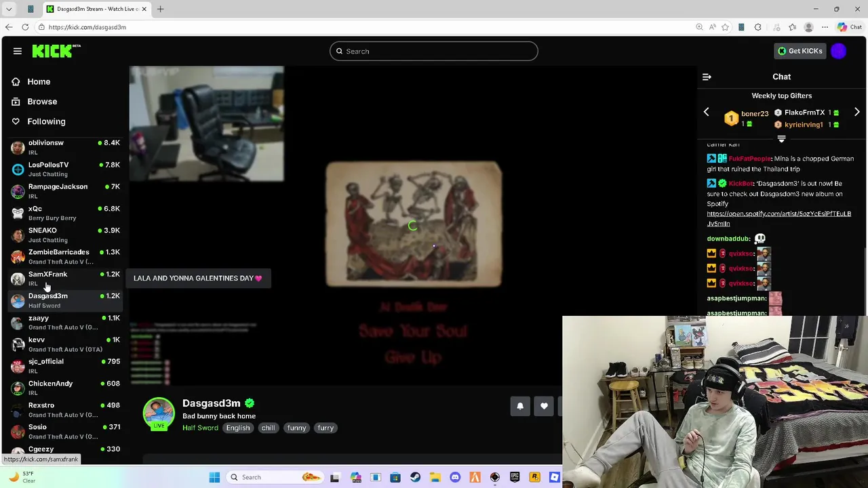
Task: Click the Half Sword category link
Action: (x=200, y=428)
